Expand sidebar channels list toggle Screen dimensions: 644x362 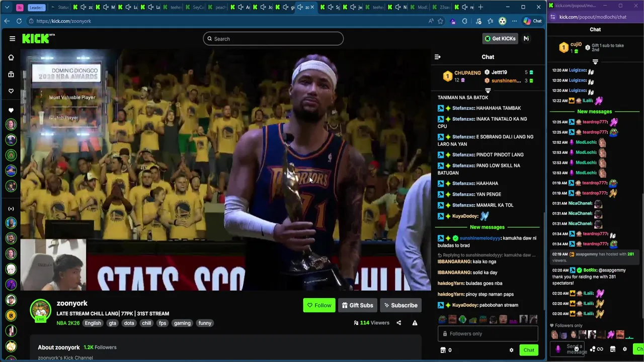(x=11, y=209)
